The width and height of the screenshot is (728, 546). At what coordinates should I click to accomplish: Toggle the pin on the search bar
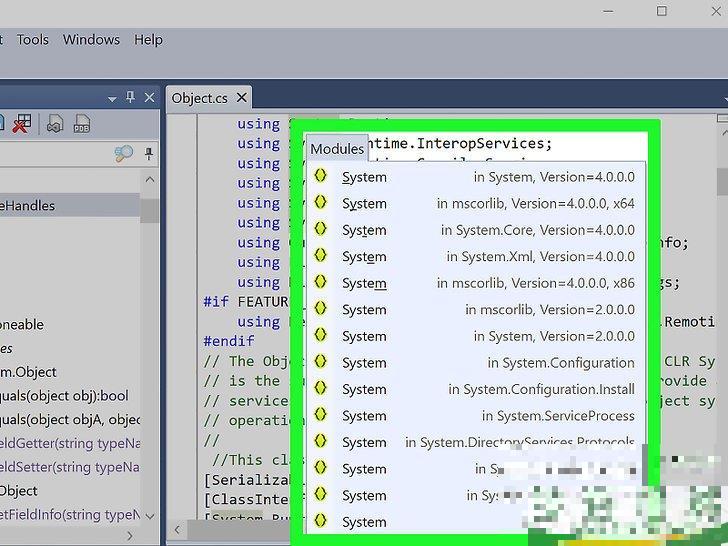point(149,154)
